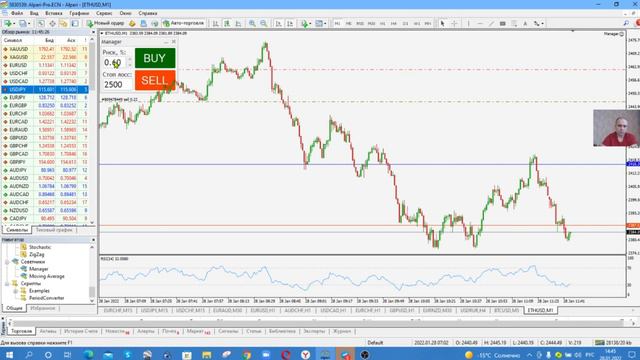Open the EURCHF,M15 chart tab
The height and width of the screenshot is (360, 640).
tap(118, 311)
